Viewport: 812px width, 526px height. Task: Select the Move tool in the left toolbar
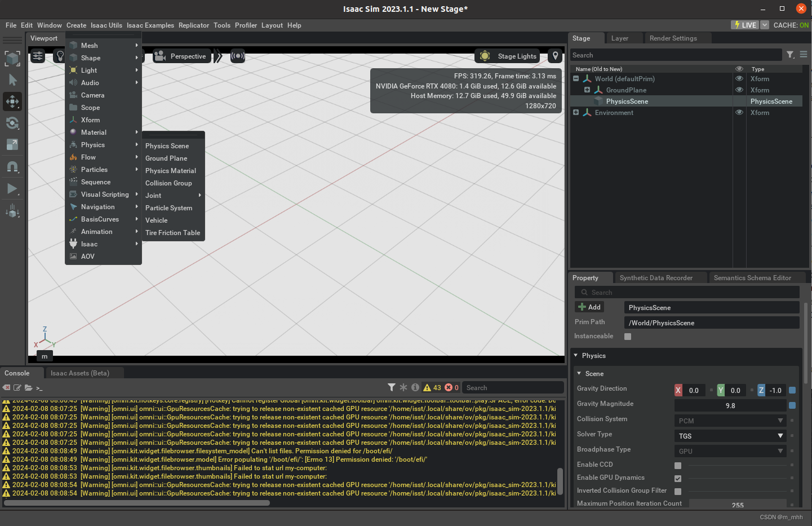click(12, 101)
